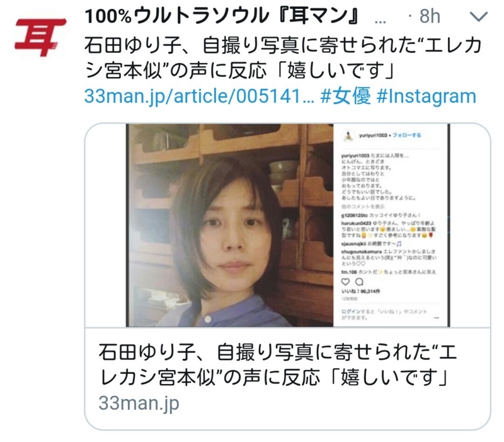Click the comment bubble icon in screenshot
This screenshot has width=504, height=442.
point(359,282)
